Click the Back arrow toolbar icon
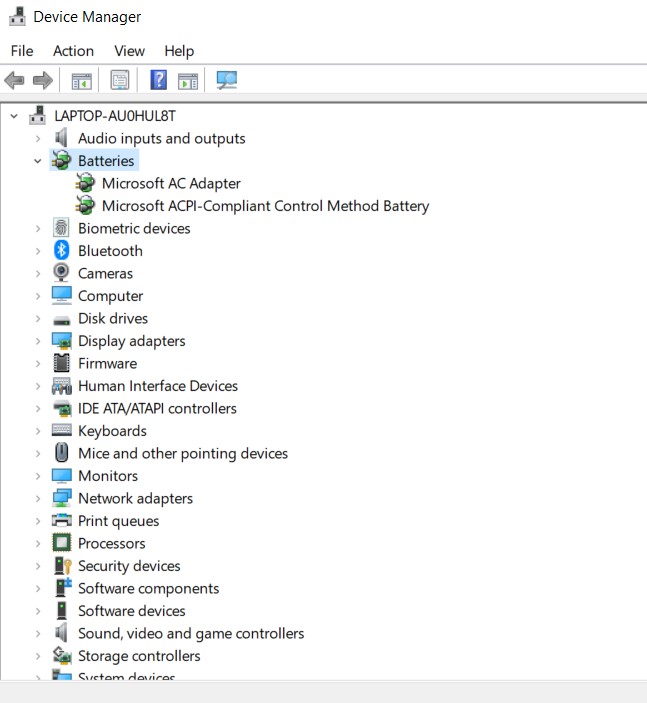This screenshot has height=703, width=647. 14,81
